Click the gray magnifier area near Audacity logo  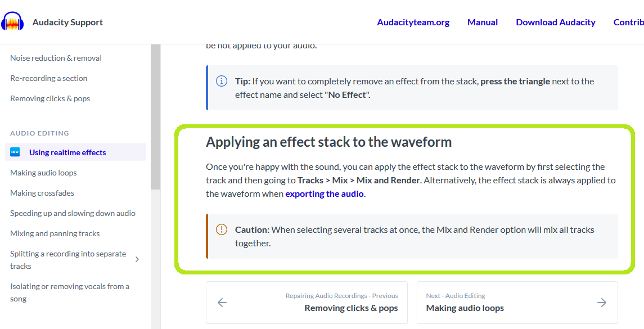(x=13, y=21)
